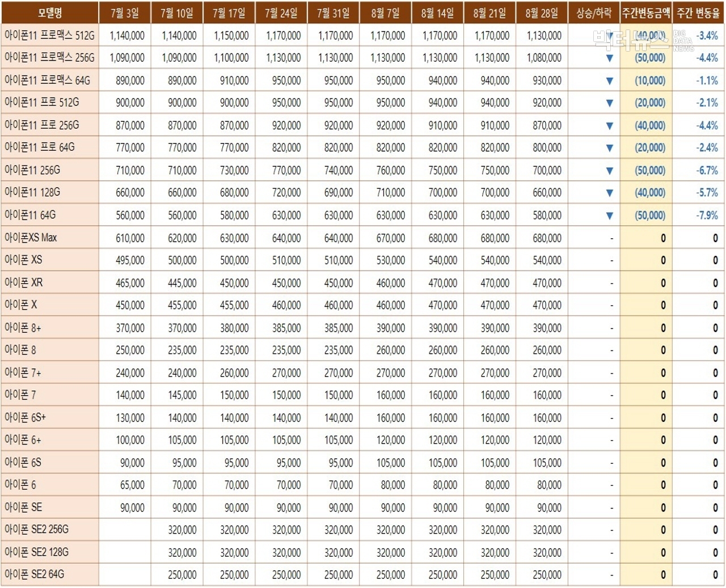Click the -7.9% weekly change value

(707, 215)
